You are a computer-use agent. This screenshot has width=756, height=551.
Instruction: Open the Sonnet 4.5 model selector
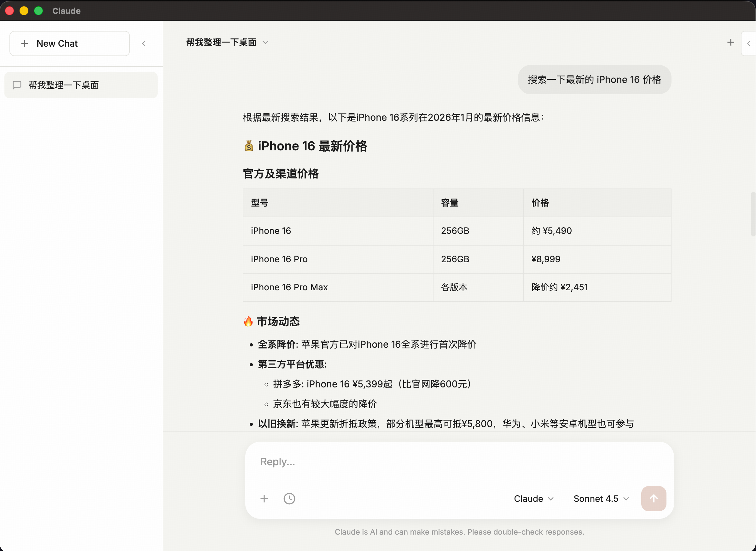coord(601,498)
